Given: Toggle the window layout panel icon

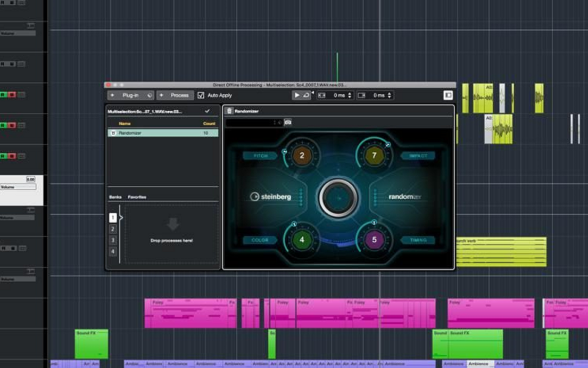Looking at the screenshot, I should tap(448, 95).
